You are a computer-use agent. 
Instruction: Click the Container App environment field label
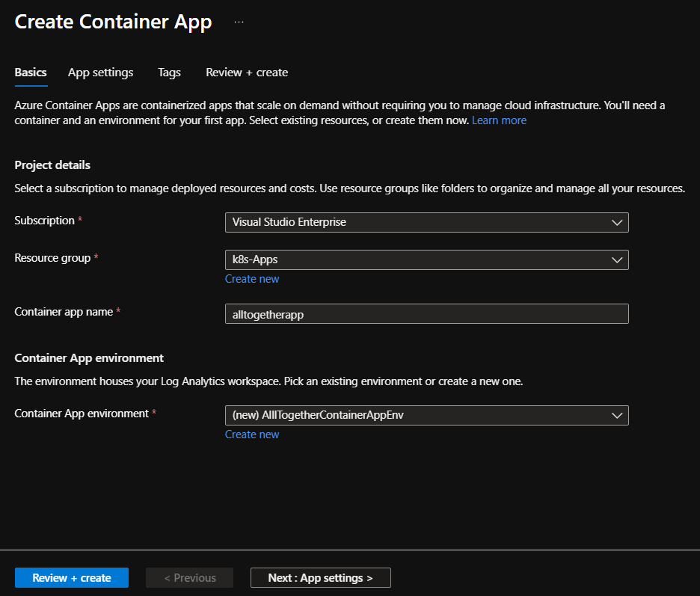tap(82, 414)
